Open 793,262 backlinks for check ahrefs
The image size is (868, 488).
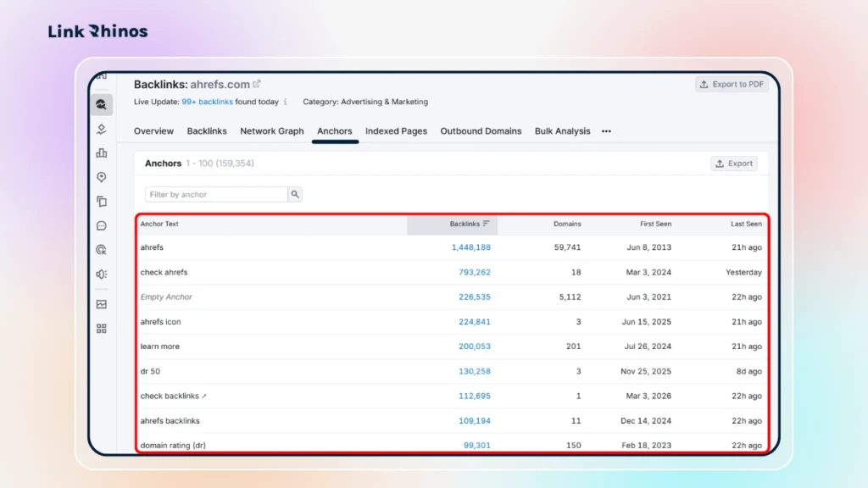[x=475, y=272]
